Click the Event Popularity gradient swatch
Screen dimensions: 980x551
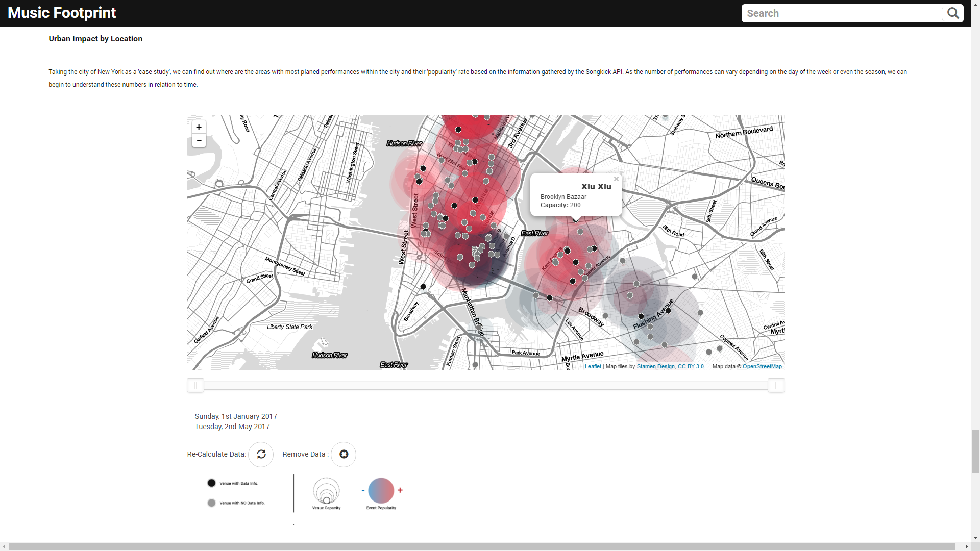(x=381, y=490)
